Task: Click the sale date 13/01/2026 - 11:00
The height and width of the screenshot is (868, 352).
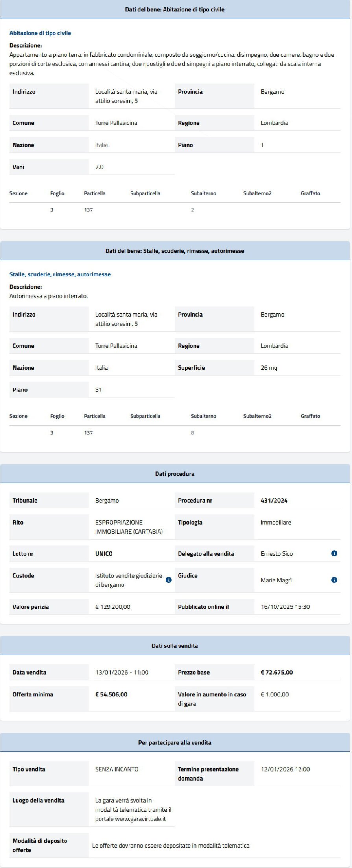Action: pyautogui.click(x=122, y=672)
